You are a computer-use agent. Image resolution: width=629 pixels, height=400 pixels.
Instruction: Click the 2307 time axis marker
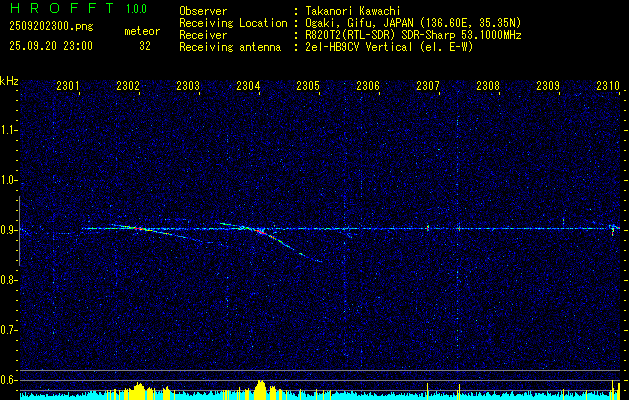[x=428, y=85]
